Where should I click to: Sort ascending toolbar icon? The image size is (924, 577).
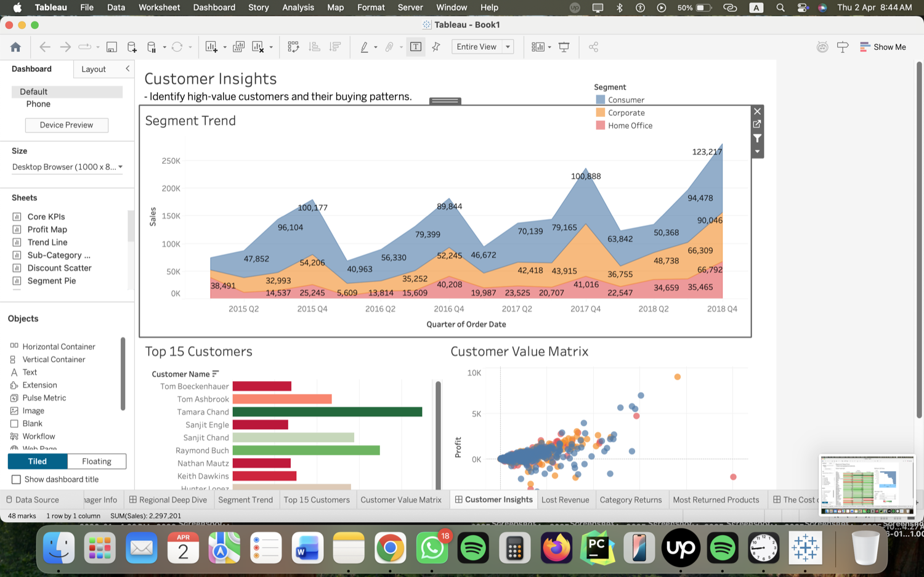314,47
